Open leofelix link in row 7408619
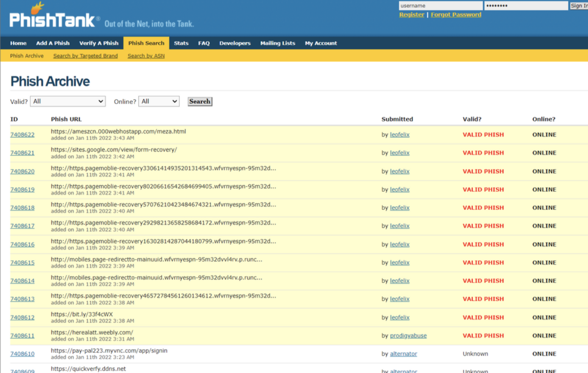Viewport: 588px width, 373px height. [400, 189]
